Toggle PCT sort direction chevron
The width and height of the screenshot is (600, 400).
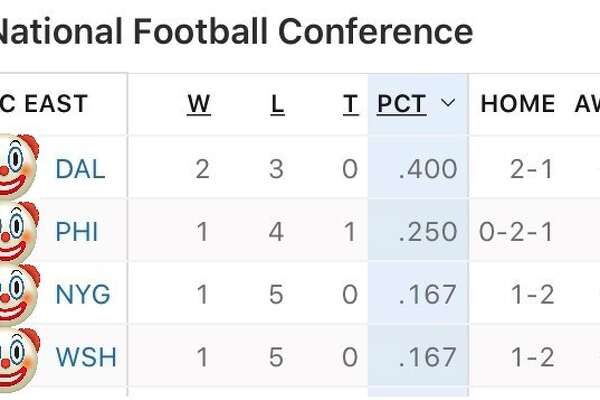tap(448, 103)
